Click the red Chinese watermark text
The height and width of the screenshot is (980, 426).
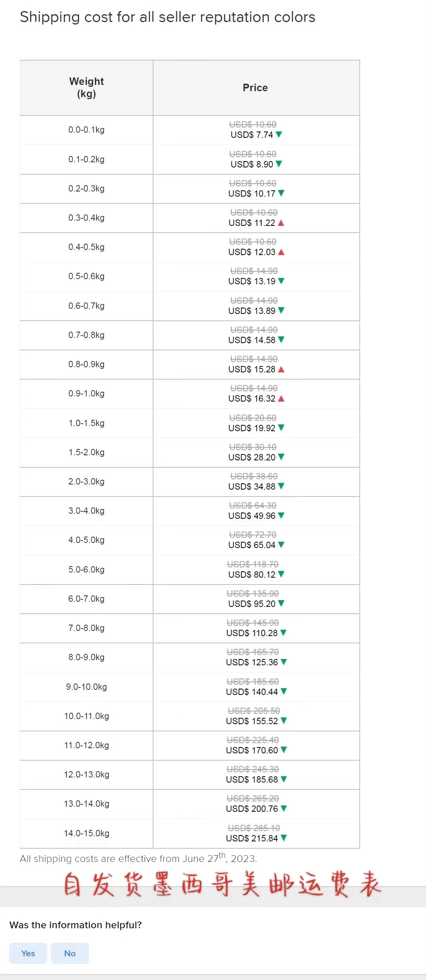(x=223, y=885)
